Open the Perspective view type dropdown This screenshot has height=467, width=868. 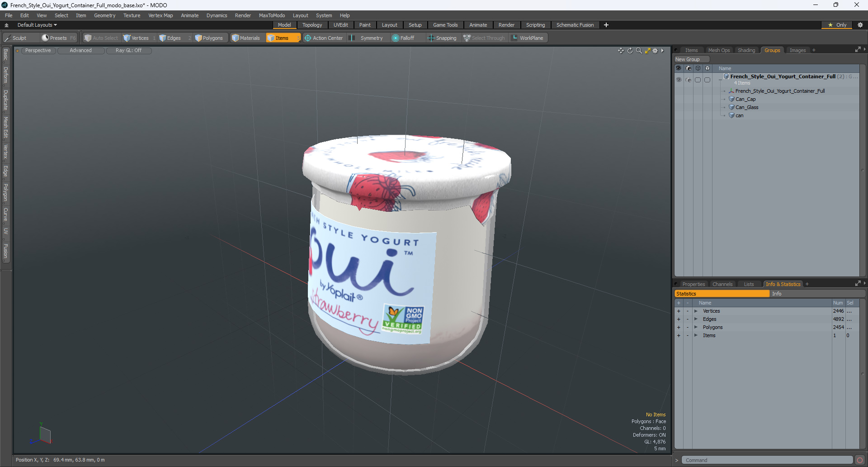(38, 51)
